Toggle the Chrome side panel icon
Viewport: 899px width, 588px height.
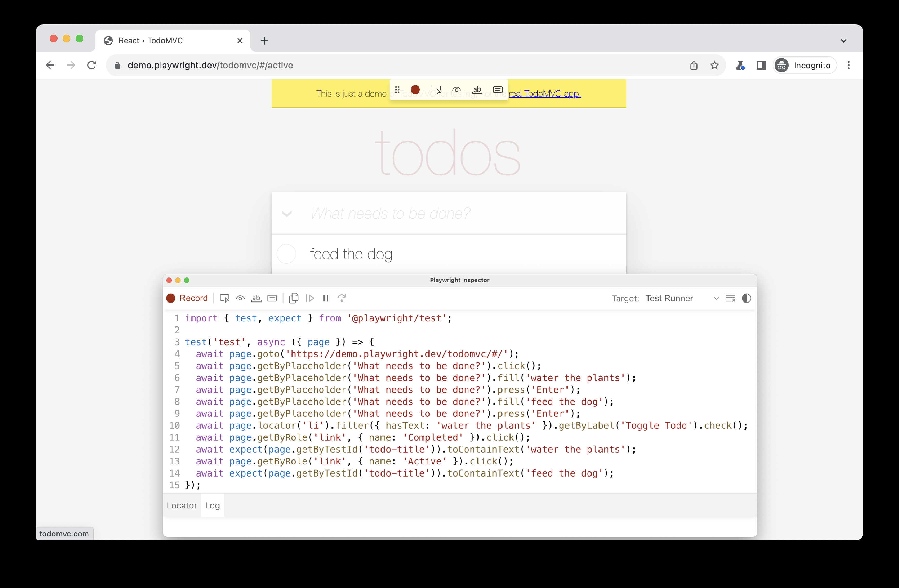tap(761, 65)
